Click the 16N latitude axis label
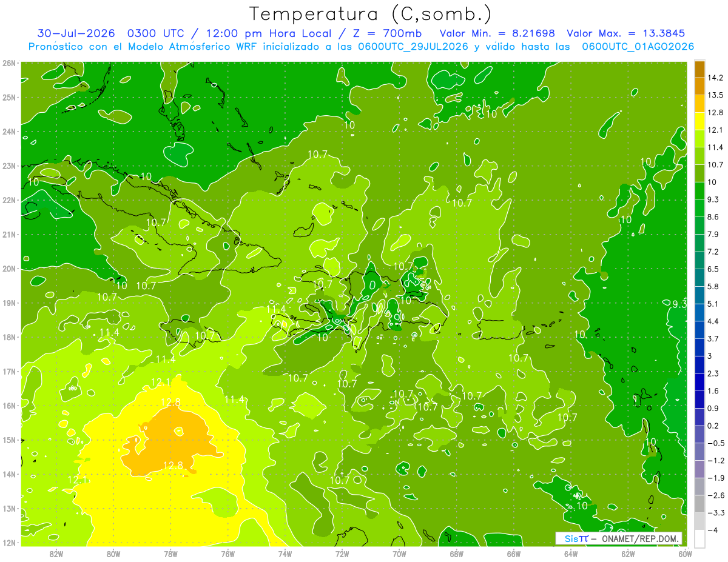 coord(9,406)
